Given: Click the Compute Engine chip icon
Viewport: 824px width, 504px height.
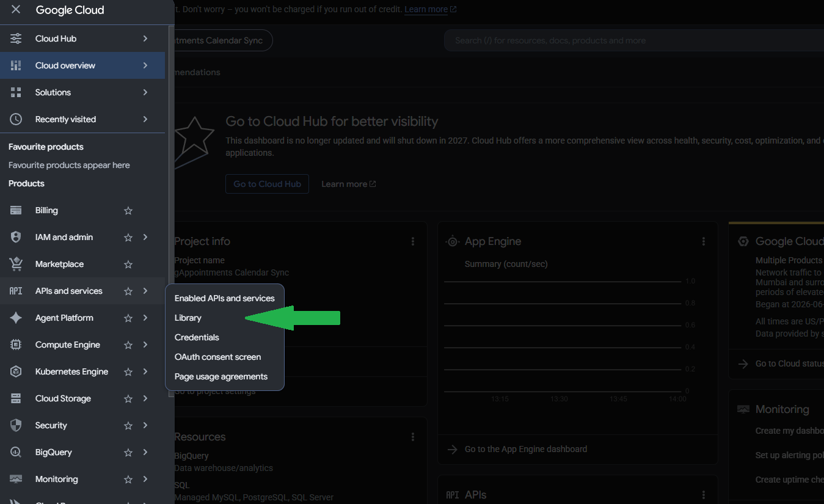Looking at the screenshot, I should 16,345.
